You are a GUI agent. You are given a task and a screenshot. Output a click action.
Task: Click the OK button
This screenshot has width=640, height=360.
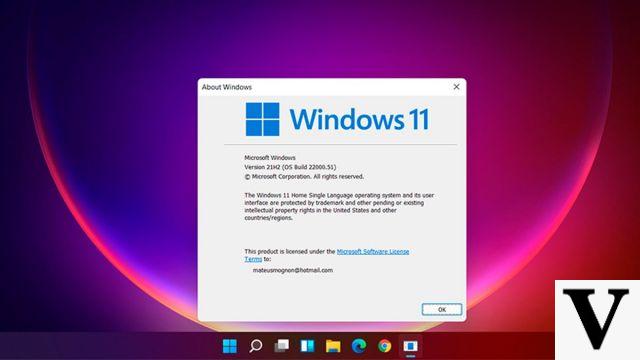442,309
